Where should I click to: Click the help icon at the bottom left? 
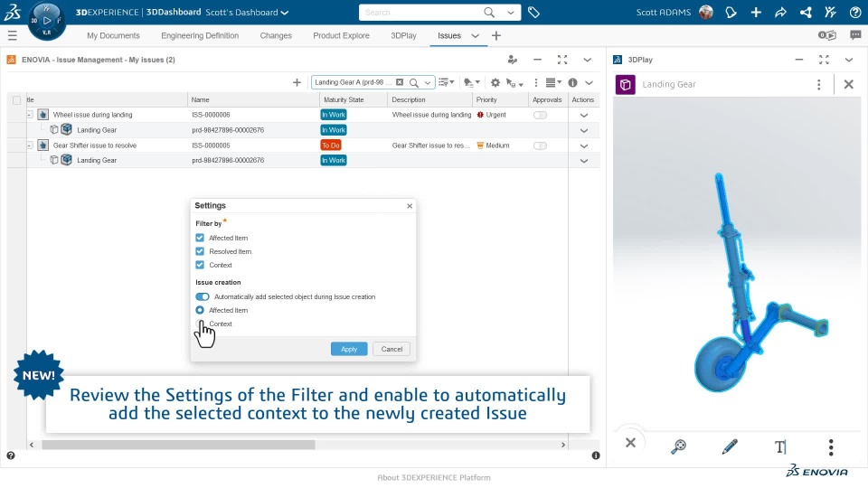(x=11, y=455)
